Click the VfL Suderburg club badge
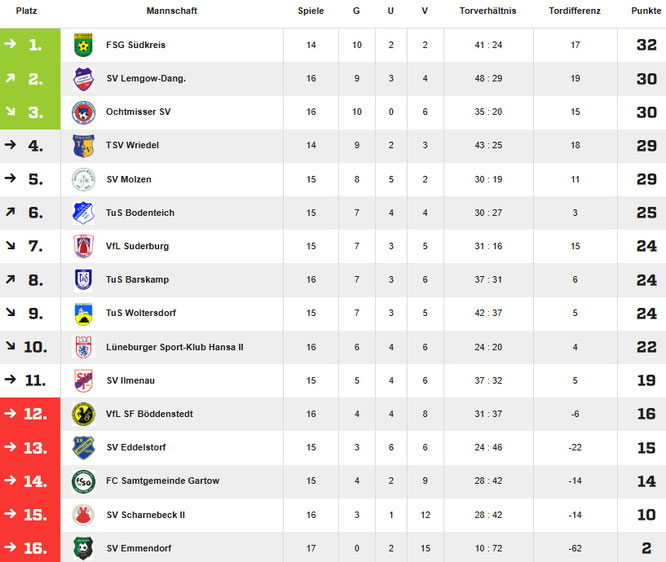Viewport: 666px width, 562px height. [x=82, y=246]
